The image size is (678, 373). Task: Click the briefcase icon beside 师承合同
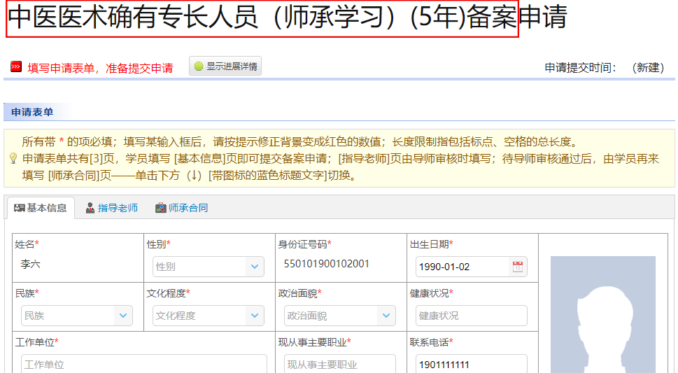[160, 208]
